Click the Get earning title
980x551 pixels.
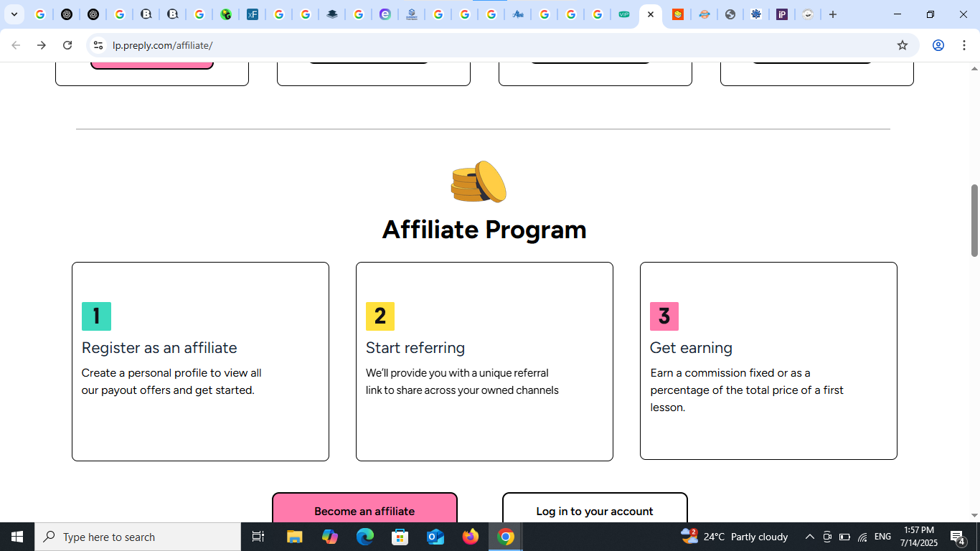pos(691,348)
